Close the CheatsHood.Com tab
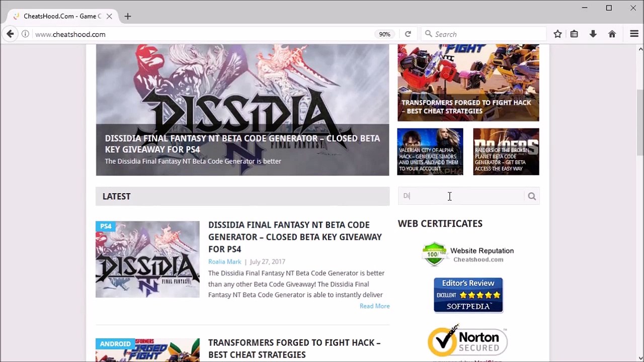This screenshot has width=644, height=362. [109, 16]
